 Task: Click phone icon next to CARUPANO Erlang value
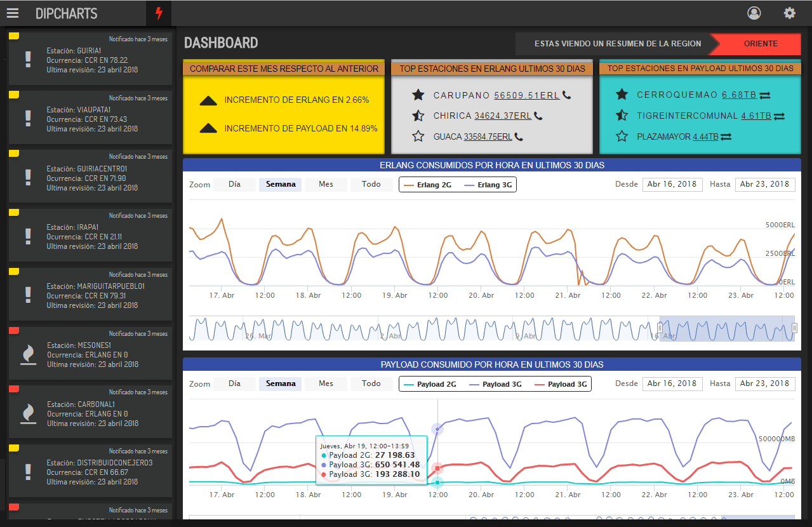(x=566, y=95)
